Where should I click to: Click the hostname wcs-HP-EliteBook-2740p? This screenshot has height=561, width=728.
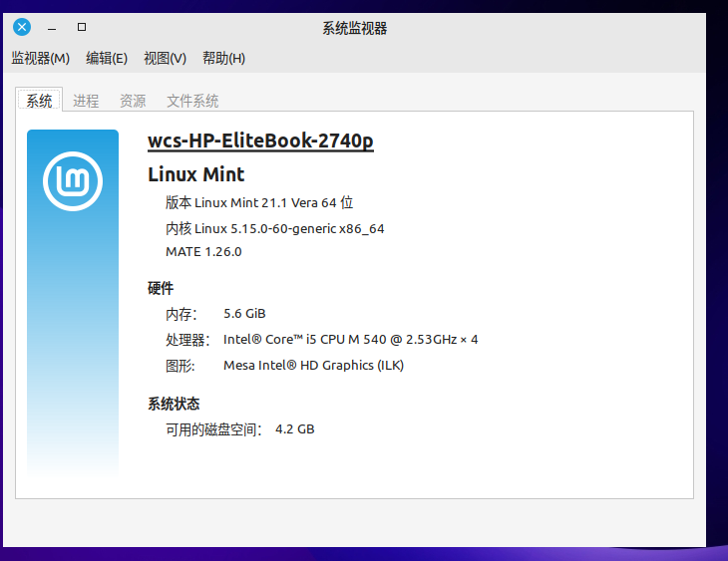coord(260,140)
